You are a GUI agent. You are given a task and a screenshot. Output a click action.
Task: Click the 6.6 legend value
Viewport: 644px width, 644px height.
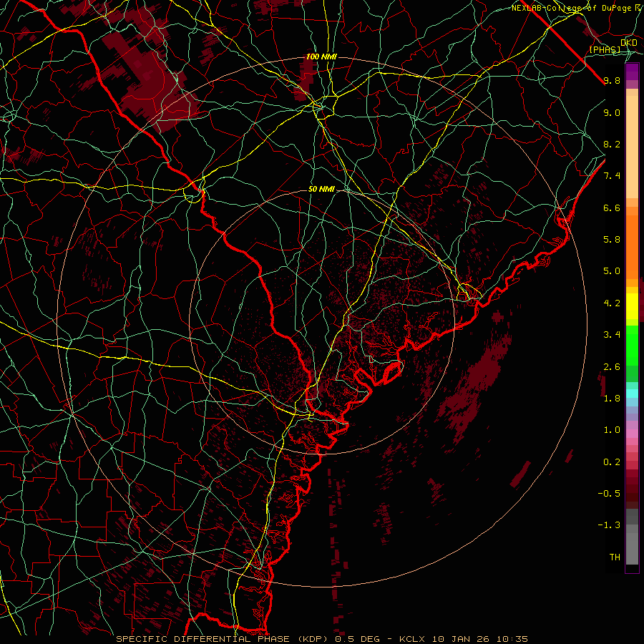(612, 208)
